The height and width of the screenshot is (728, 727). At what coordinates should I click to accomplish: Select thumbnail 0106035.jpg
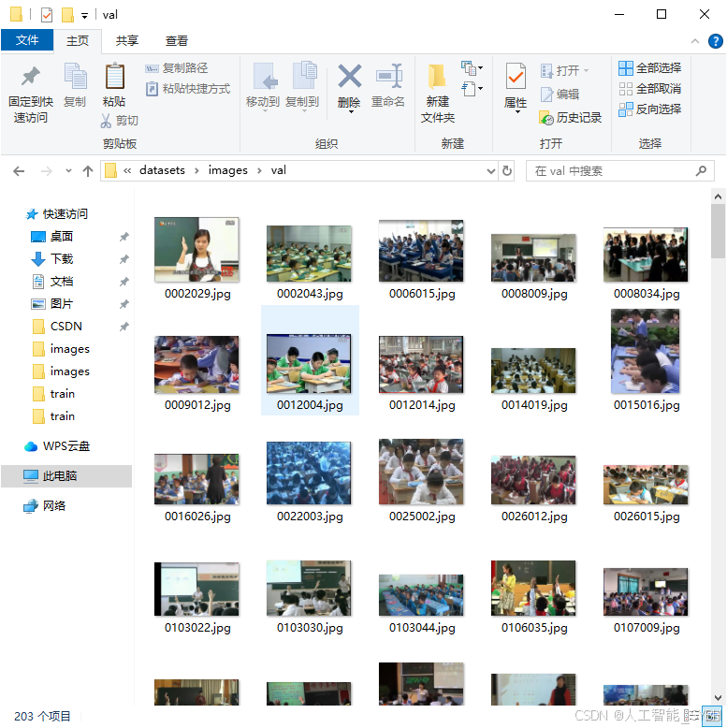[x=533, y=588]
